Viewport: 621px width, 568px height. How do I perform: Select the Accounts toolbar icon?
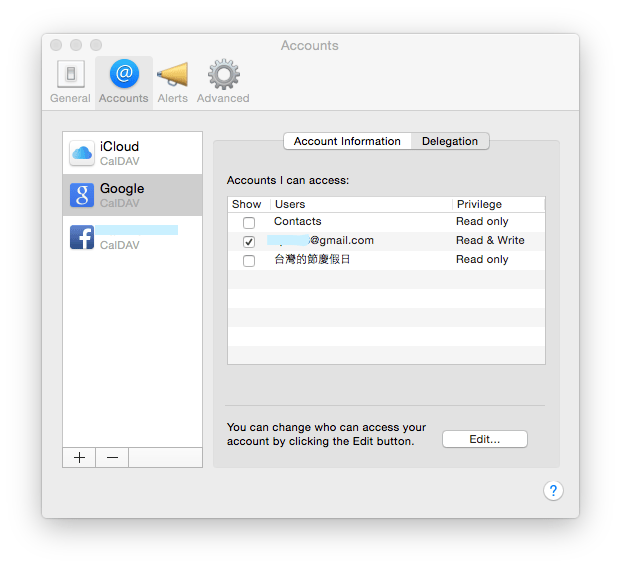pyautogui.click(x=124, y=75)
